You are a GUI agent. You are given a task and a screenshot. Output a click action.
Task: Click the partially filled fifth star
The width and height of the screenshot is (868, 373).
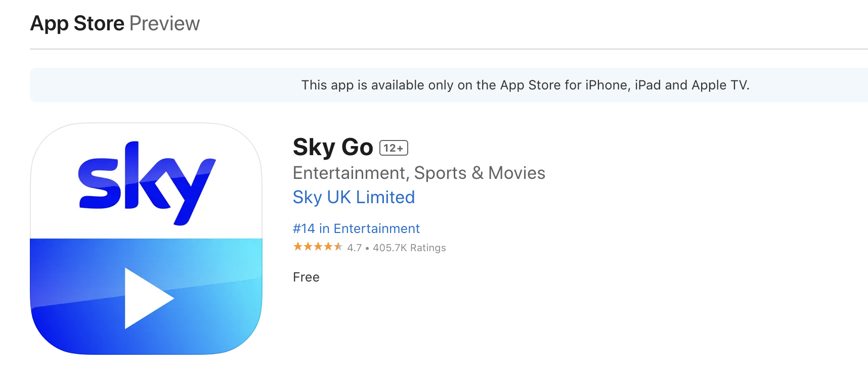coord(338,247)
